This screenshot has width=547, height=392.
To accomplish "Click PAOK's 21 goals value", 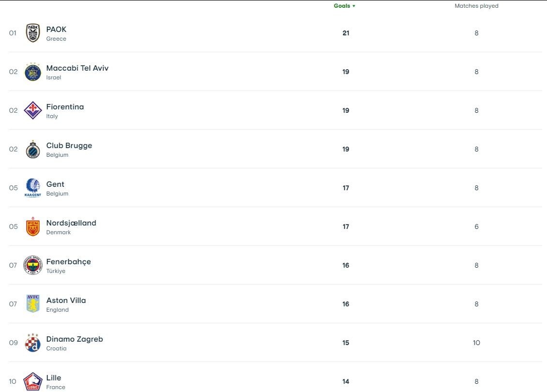I will pos(346,33).
